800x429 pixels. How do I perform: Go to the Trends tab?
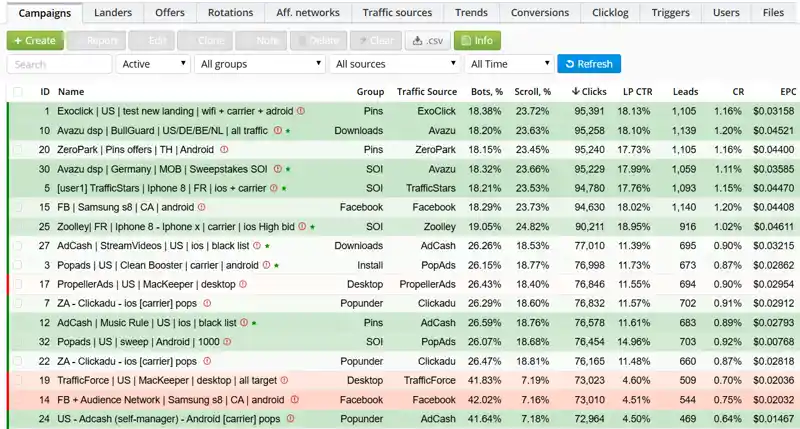click(x=471, y=12)
